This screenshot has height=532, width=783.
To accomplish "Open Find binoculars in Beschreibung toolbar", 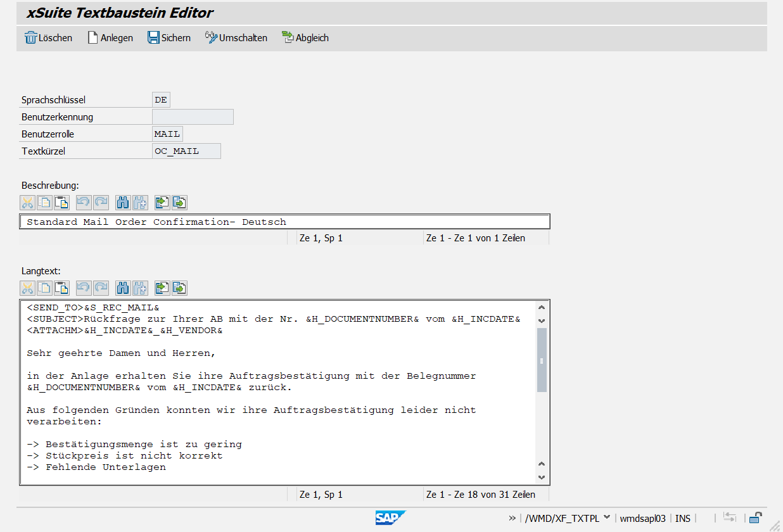I will coord(123,203).
